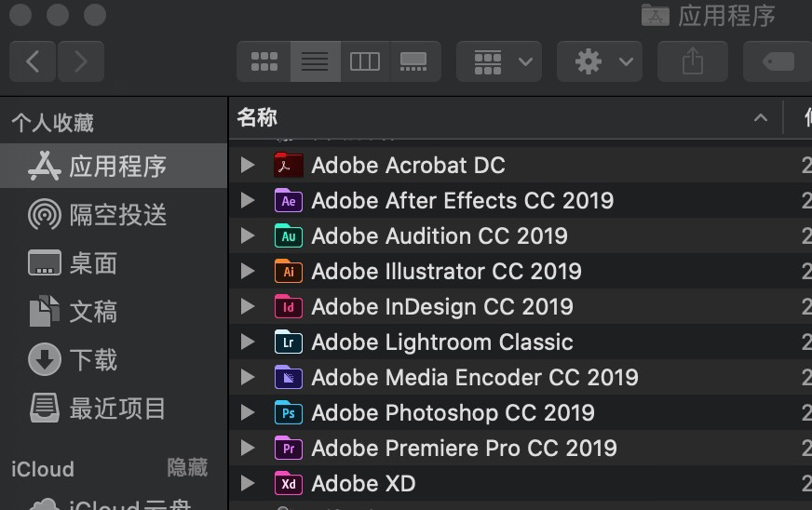Toggle sort order chevron in 名称 header
The image size is (812, 510).
point(761,118)
